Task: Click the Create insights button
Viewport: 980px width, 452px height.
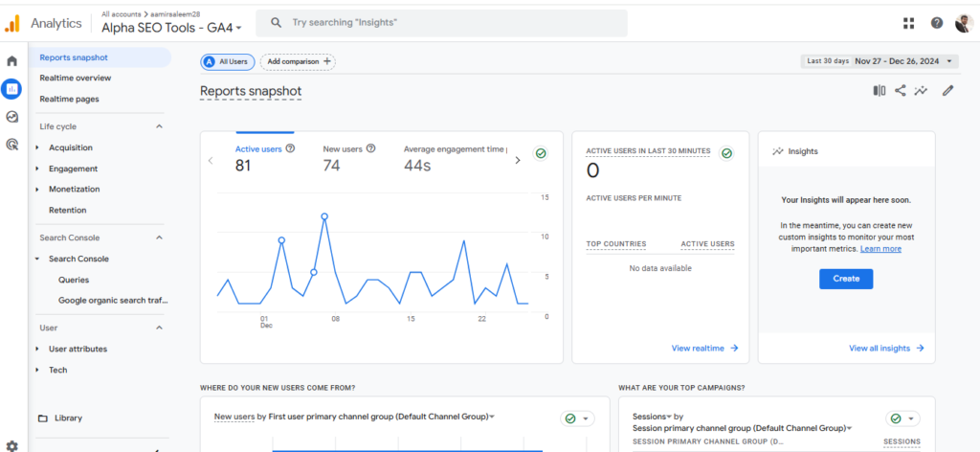Action: click(846, 279)
